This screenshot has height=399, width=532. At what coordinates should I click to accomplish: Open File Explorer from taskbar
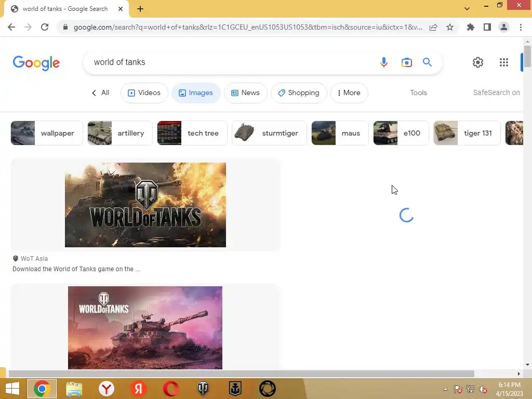(x=74, y=389)
